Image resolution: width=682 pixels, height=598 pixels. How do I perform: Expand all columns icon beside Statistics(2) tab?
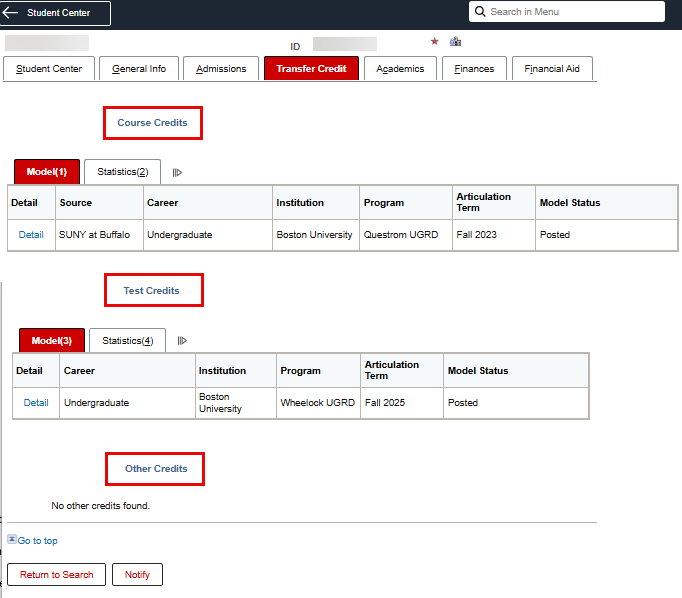pos(177,173)
